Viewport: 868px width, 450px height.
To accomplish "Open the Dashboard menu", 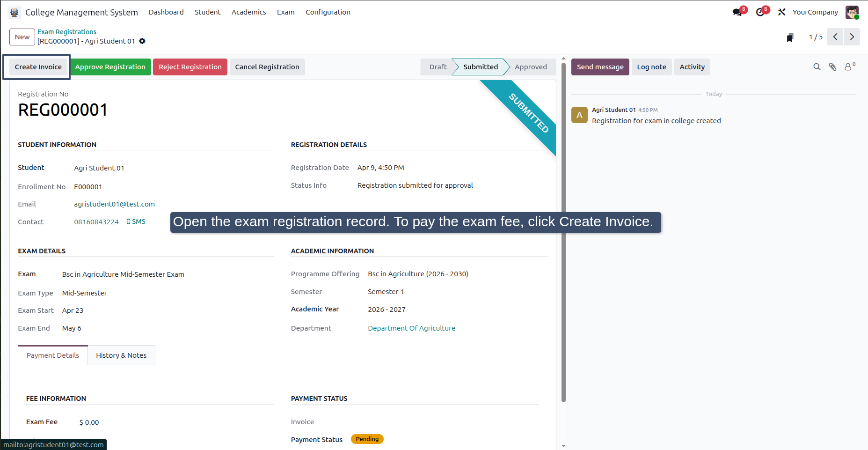I will [x=166, y=12].
